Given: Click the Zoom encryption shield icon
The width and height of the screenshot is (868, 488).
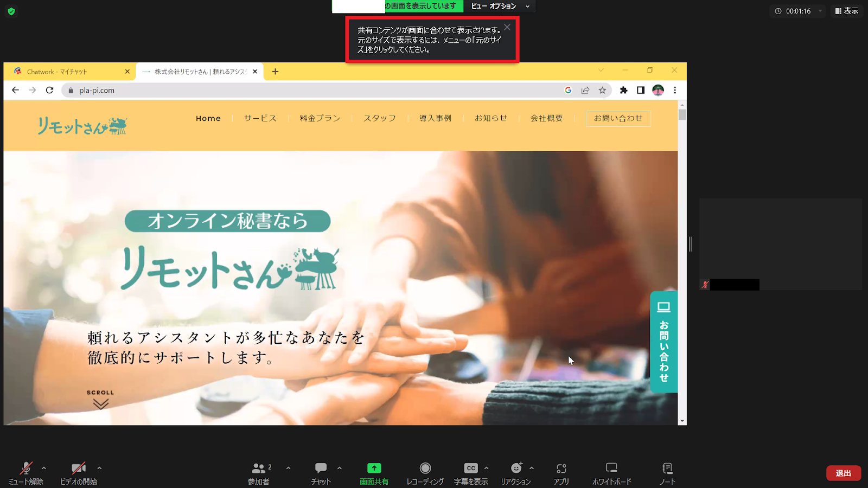Looking at the screenshot, I should 11,11.
